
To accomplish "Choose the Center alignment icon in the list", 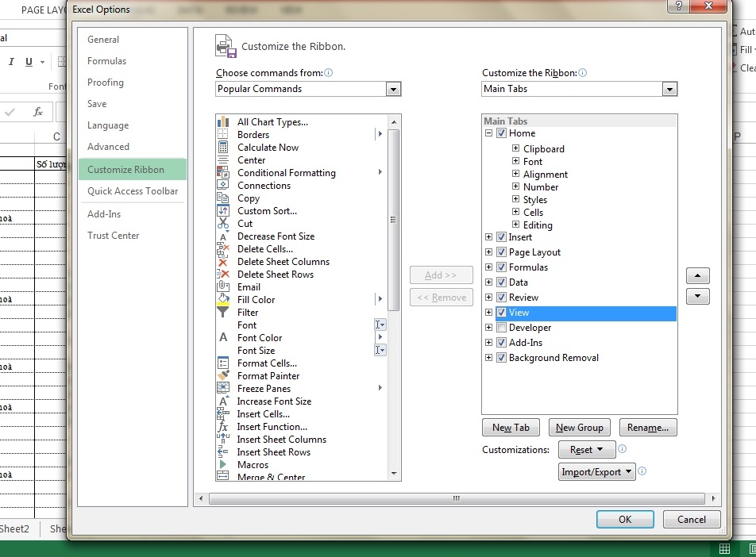I will tap(222, 160).
